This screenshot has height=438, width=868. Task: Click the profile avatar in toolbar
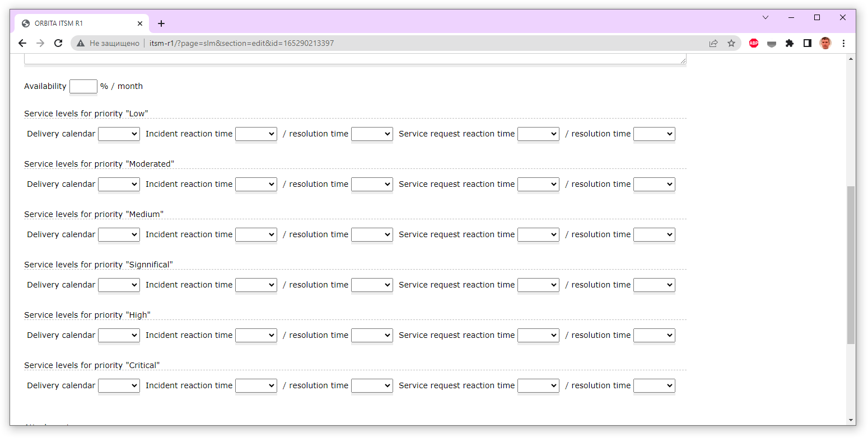[x=825, y=43]
